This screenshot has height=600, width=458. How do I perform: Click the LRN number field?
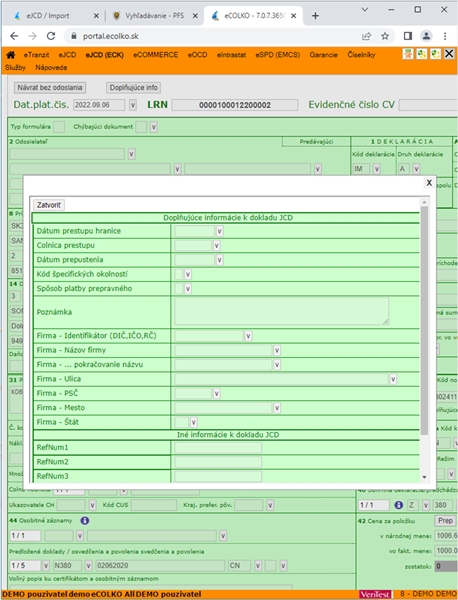235,105
